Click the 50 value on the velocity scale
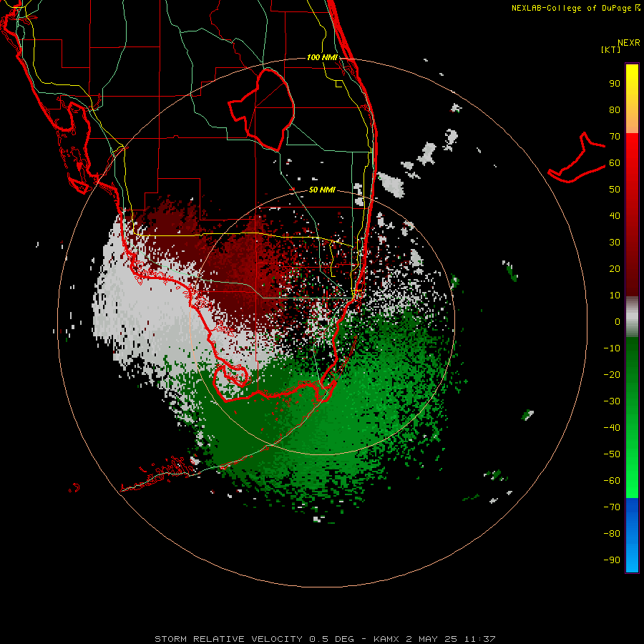 (x=615, y=189)
